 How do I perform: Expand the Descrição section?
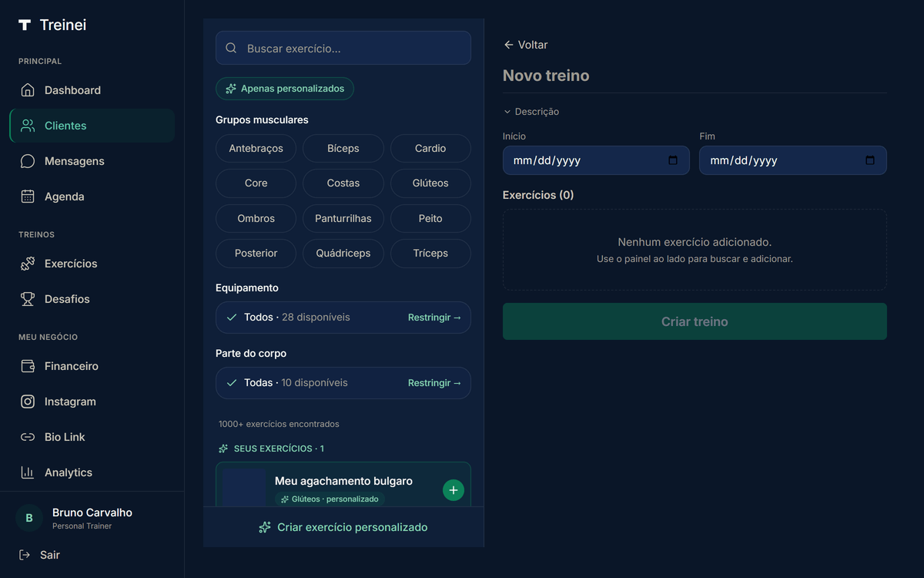tap(531, 112)
